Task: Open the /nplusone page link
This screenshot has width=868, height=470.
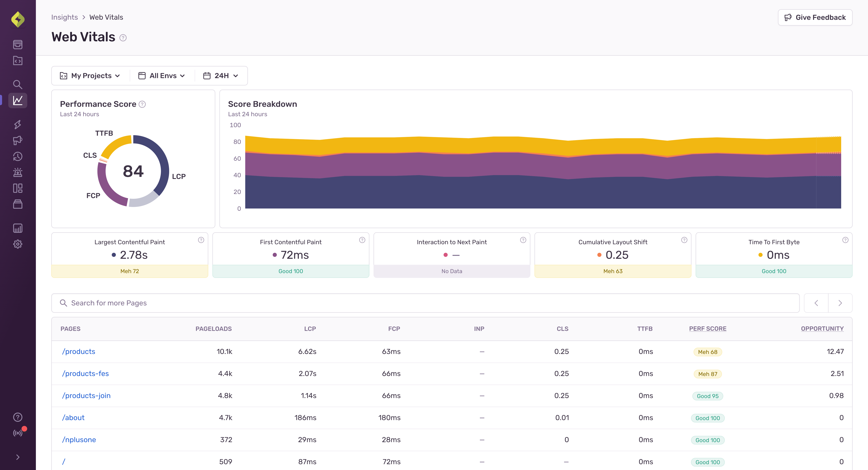Action: tap(79, 440)
